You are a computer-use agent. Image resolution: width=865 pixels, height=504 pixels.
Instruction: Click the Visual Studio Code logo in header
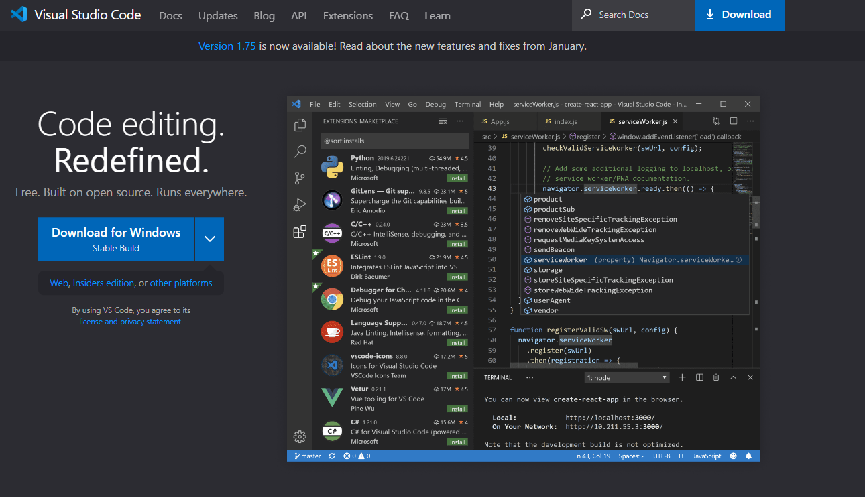click(x=19, y=14)
